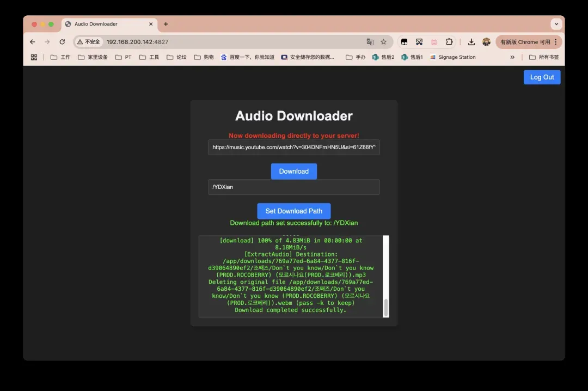Focus the YouTube URL input field
The width and height of the screenshot is (588, 391).
(x=293, y=148)
